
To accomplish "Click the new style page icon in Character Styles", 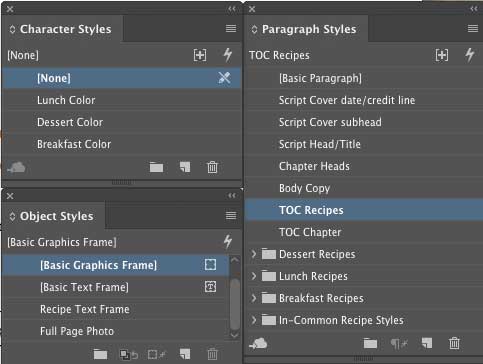I will click(185, 167).
